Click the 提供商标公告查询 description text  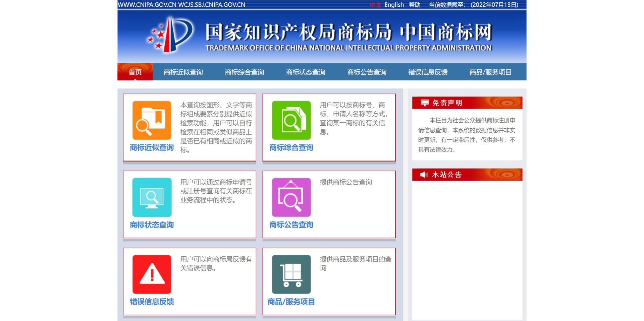(346, 182)
